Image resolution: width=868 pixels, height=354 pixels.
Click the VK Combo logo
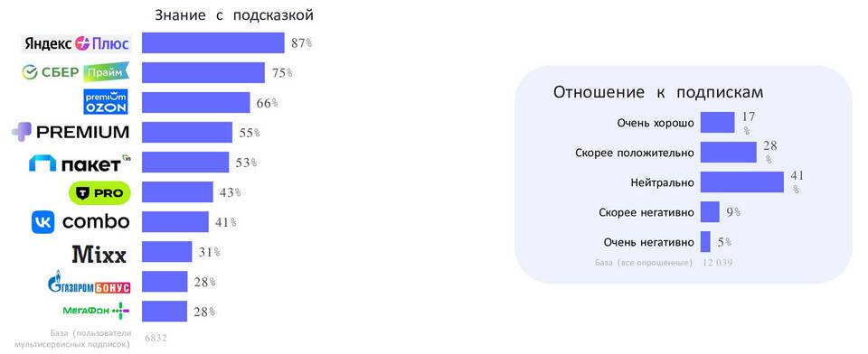[x=80, y=222]
